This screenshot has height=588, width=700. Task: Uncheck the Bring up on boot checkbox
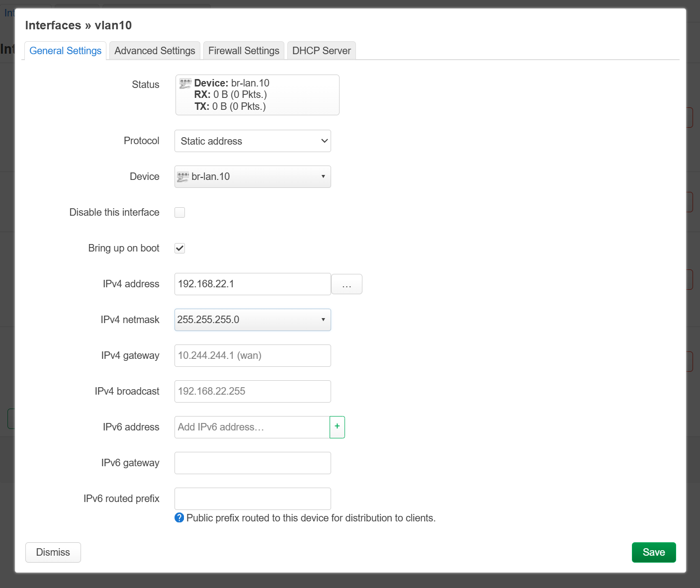(x=180, y=249)
